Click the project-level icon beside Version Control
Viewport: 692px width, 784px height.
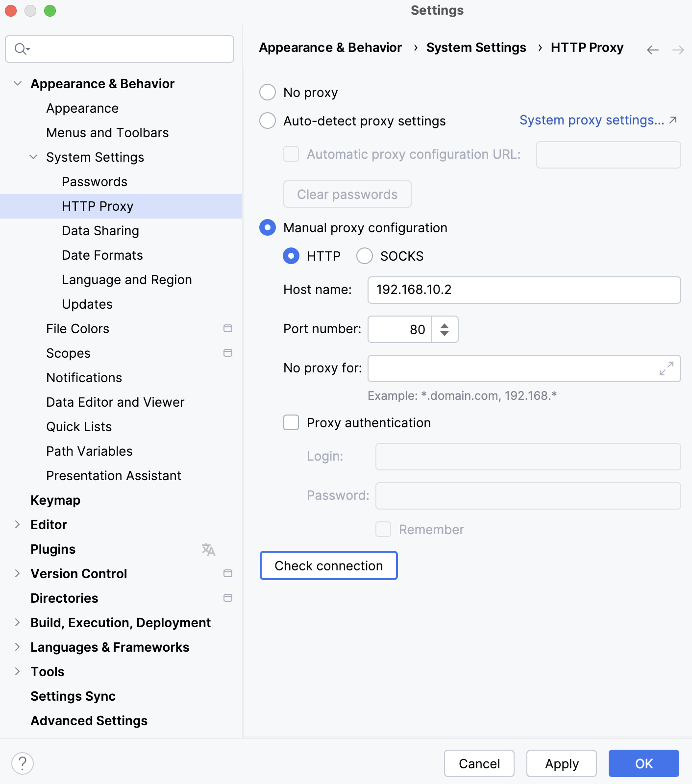pos(228,573)
